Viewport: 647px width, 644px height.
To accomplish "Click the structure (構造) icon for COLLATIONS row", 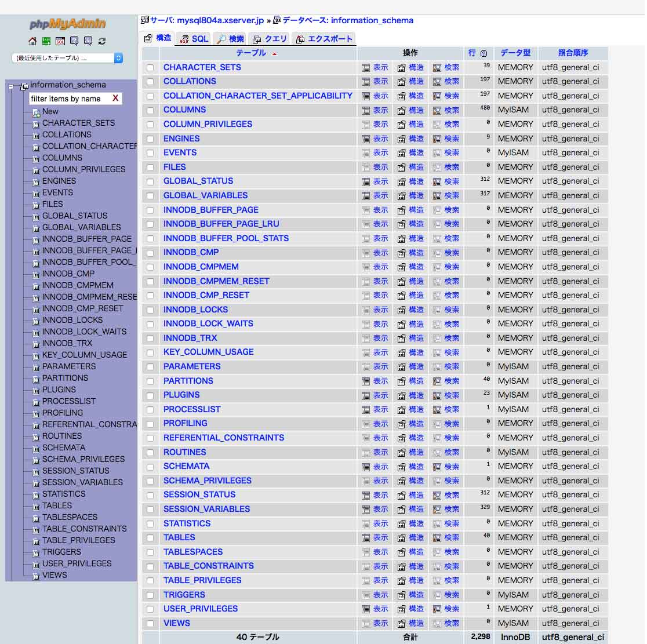I will point(401,82).
